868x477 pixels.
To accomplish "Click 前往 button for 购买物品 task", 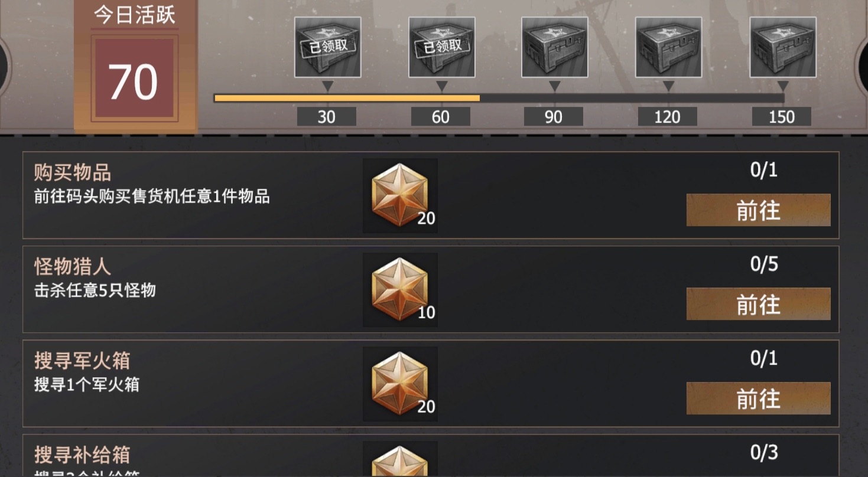I will point(759,210).
